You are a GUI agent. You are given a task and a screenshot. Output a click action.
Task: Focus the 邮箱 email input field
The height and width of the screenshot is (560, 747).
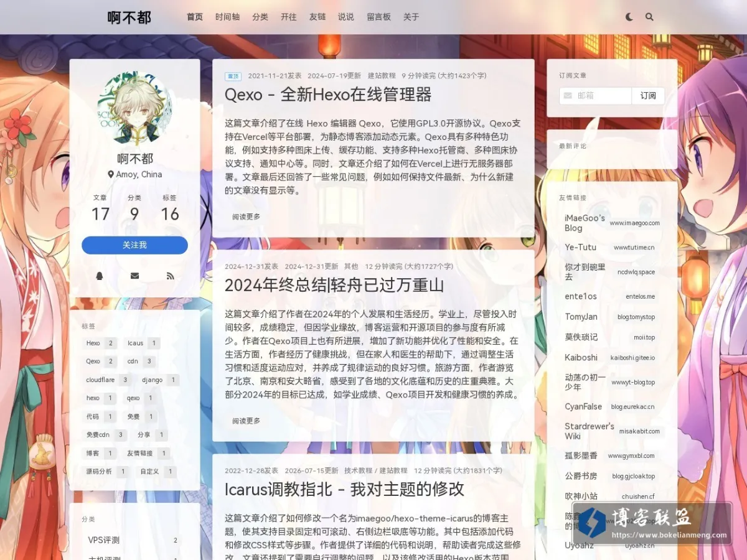point(596,96)
